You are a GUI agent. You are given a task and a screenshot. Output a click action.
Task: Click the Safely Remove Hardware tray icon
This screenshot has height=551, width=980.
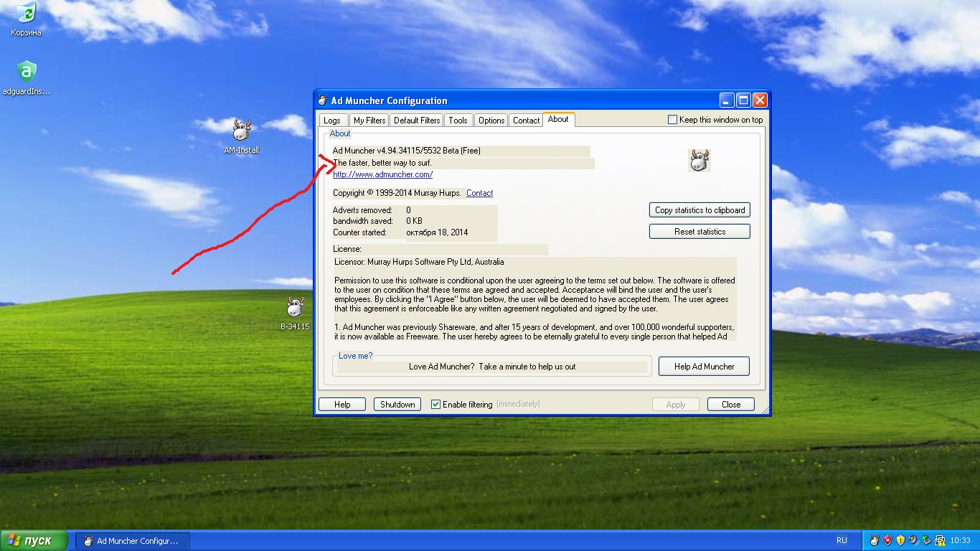926,540
